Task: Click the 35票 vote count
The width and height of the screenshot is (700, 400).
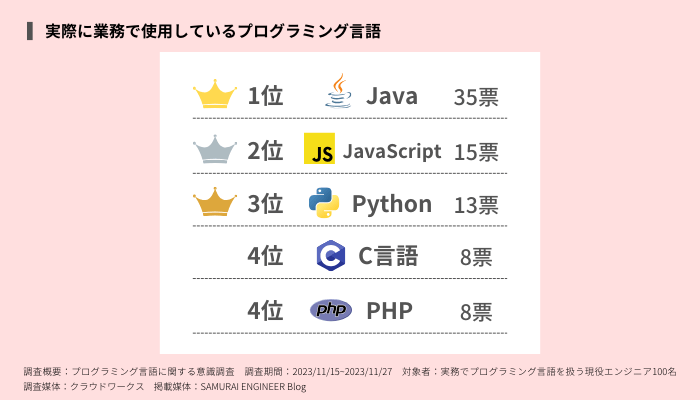Action: click(x=476, y=97)
